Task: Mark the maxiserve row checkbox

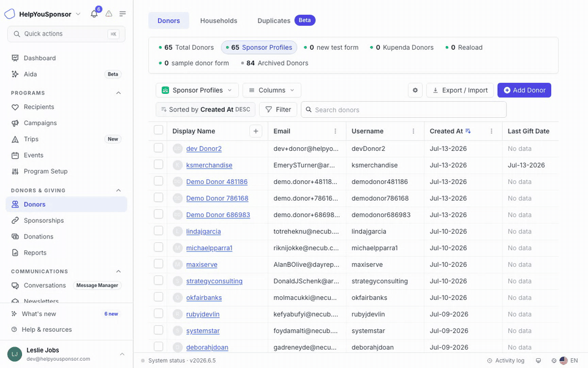Action: click(x=158, y=263)
